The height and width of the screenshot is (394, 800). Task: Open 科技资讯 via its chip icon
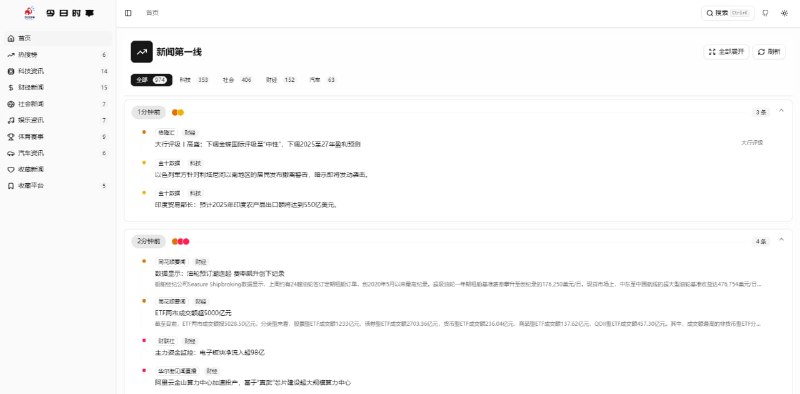11,71
